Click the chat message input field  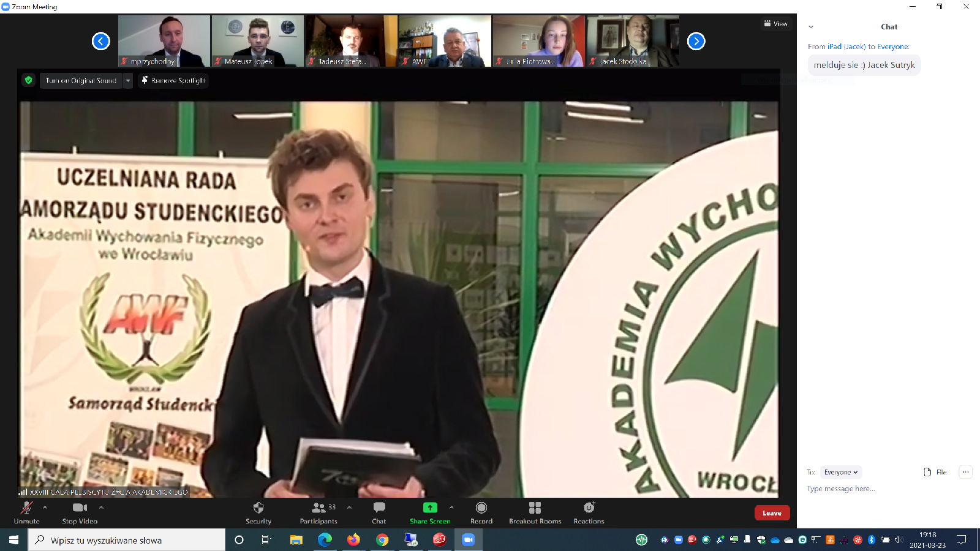[x=888, y=489]
